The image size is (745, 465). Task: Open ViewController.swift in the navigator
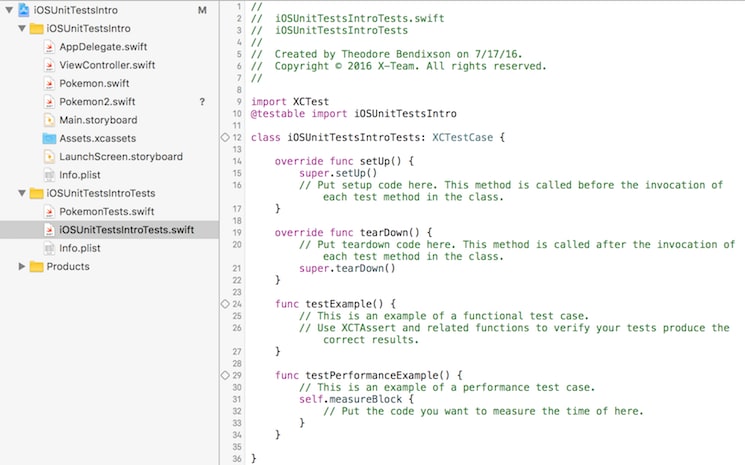click(107, 65)
